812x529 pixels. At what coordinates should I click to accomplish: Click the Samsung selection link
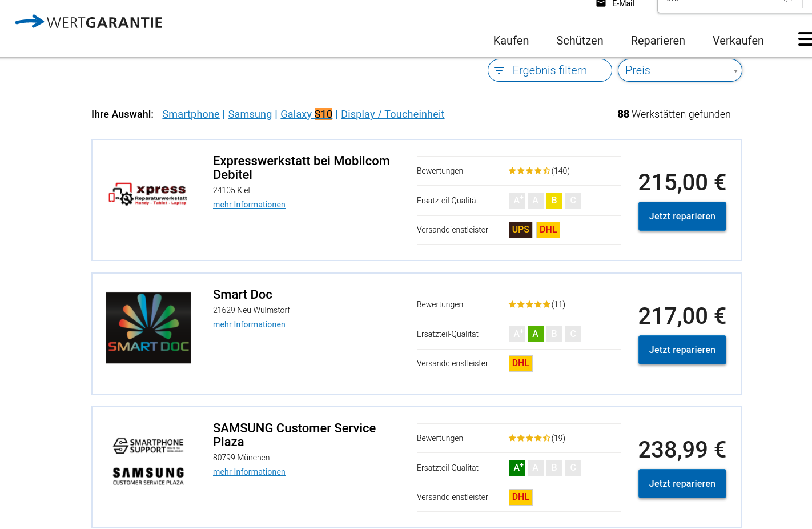[250, 114]
